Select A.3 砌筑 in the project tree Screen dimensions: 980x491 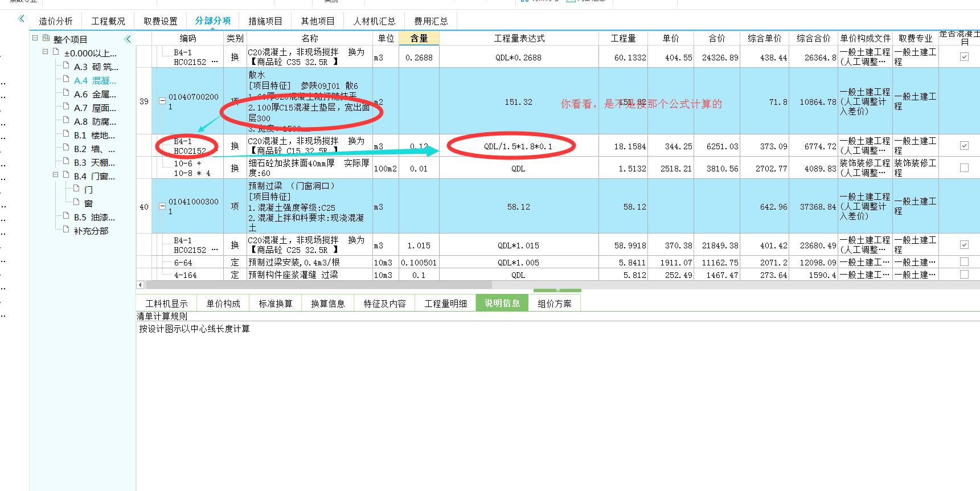[96, 67]
